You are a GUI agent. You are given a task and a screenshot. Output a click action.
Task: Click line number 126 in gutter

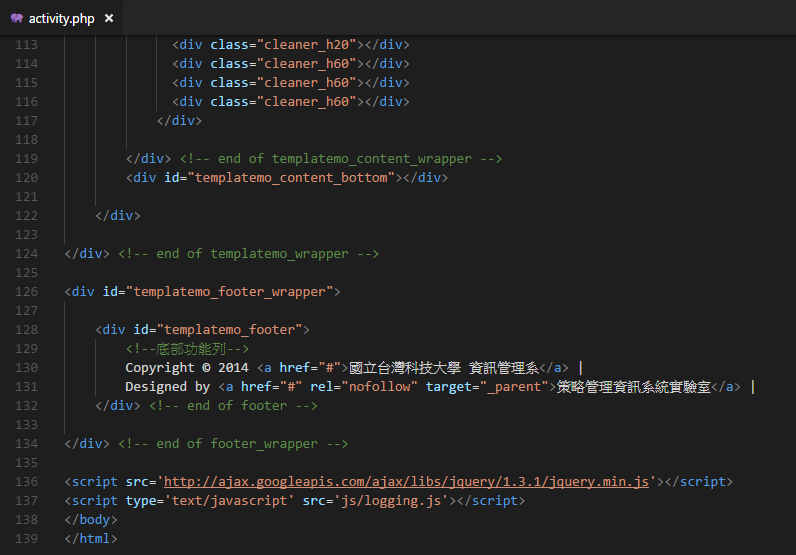[26, 291]
